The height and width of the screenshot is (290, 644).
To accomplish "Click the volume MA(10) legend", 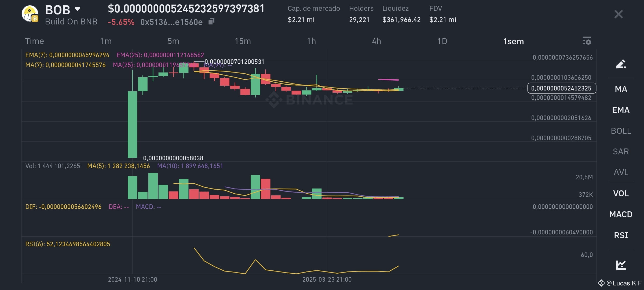I will pyautogui.click(x=190, y=166).
